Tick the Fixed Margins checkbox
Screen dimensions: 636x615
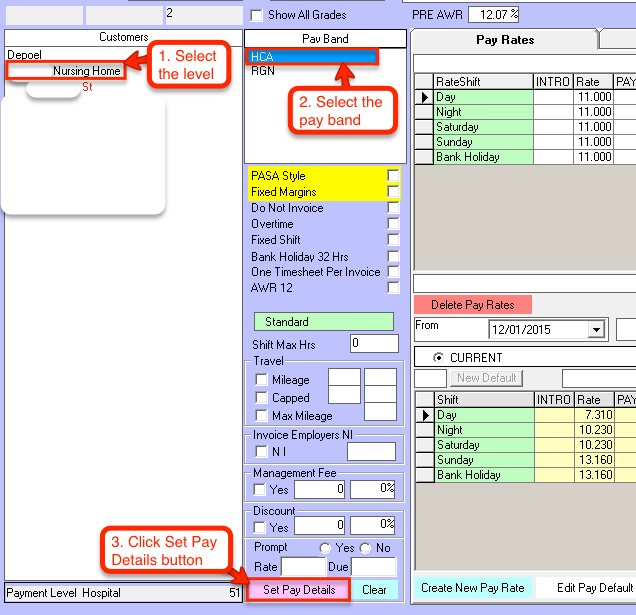pos(393,192)
